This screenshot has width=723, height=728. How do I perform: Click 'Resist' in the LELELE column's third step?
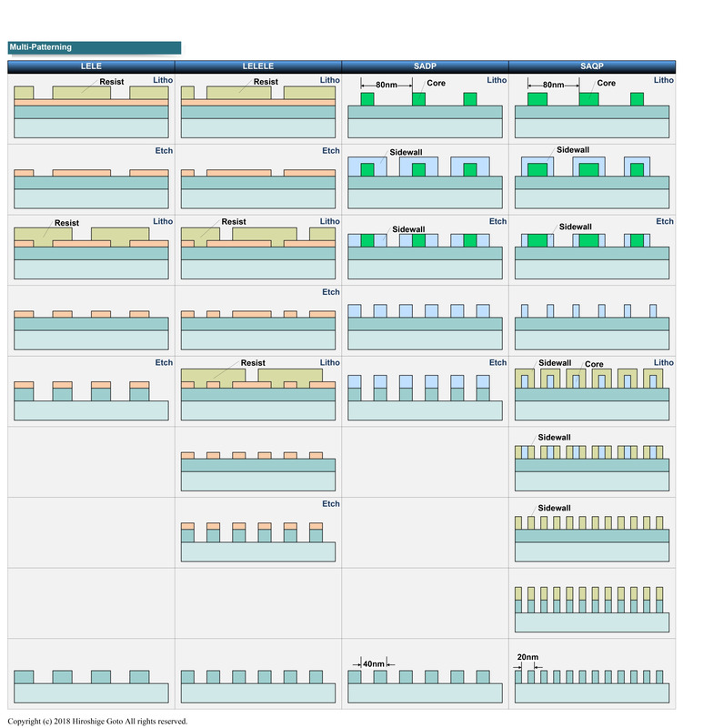pyautogui.click(x=234, y=222)
